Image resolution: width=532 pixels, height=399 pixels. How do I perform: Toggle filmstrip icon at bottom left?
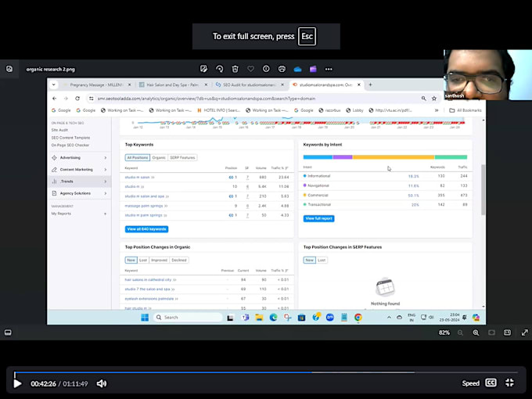coord(8,332)
